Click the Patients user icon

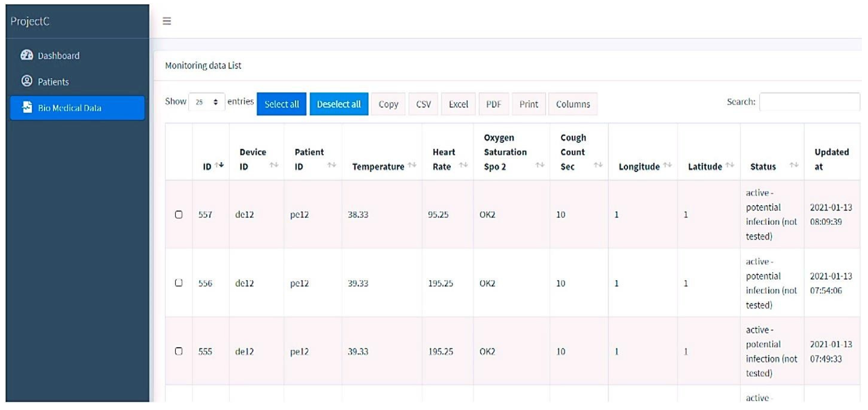pos(27,81)
